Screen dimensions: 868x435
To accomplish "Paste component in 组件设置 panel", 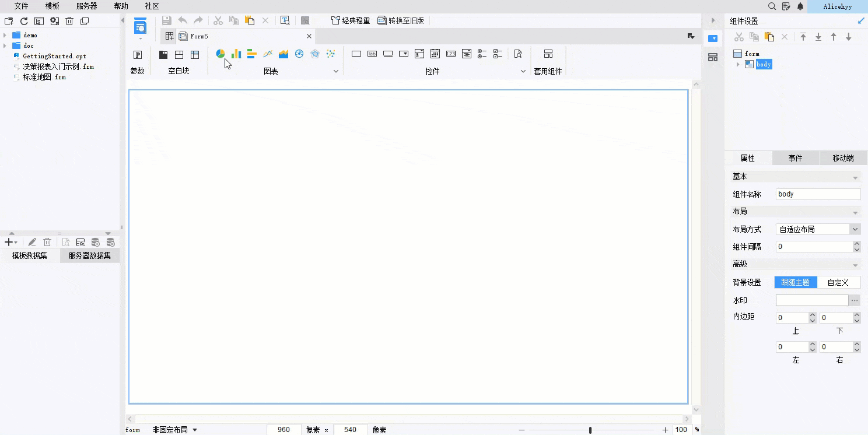I will click(x=769, y=37).
